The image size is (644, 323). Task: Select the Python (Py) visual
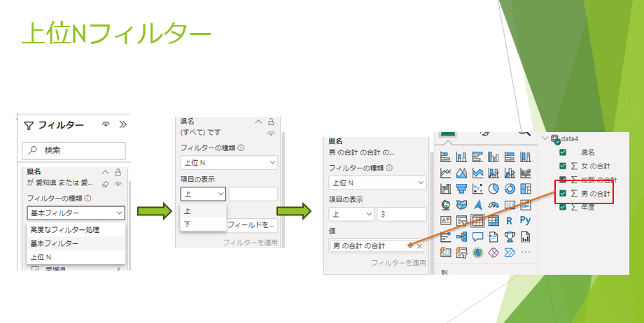[x=525, y=220]
